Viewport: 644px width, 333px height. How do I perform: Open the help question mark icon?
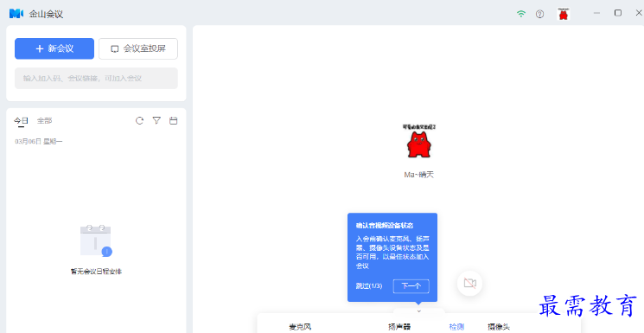pos(539,14)
